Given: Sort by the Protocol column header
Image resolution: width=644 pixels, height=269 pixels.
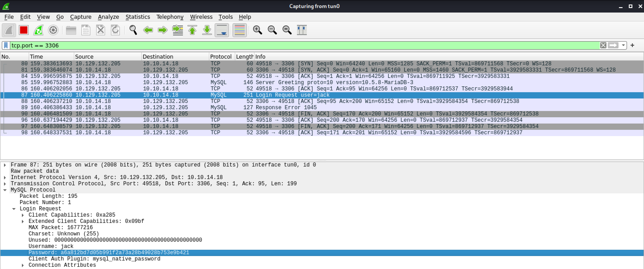Looking at the screenshot, I should point(222,57).
